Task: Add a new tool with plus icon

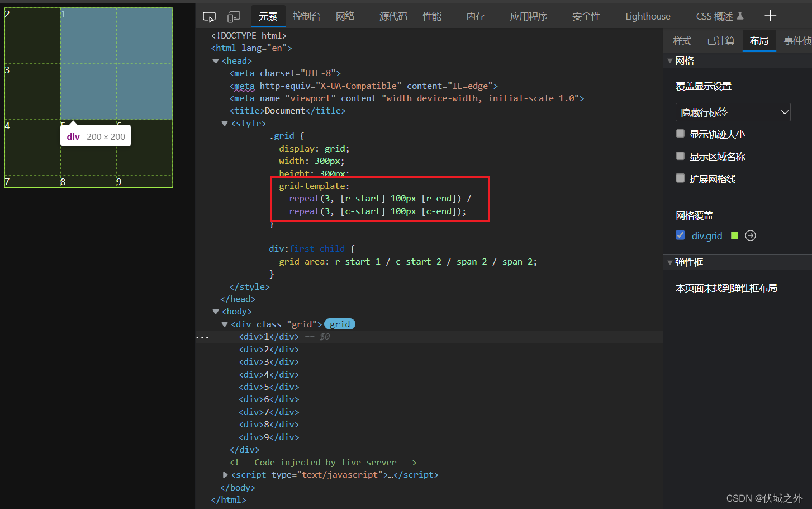Action: (x=771, y=16)
